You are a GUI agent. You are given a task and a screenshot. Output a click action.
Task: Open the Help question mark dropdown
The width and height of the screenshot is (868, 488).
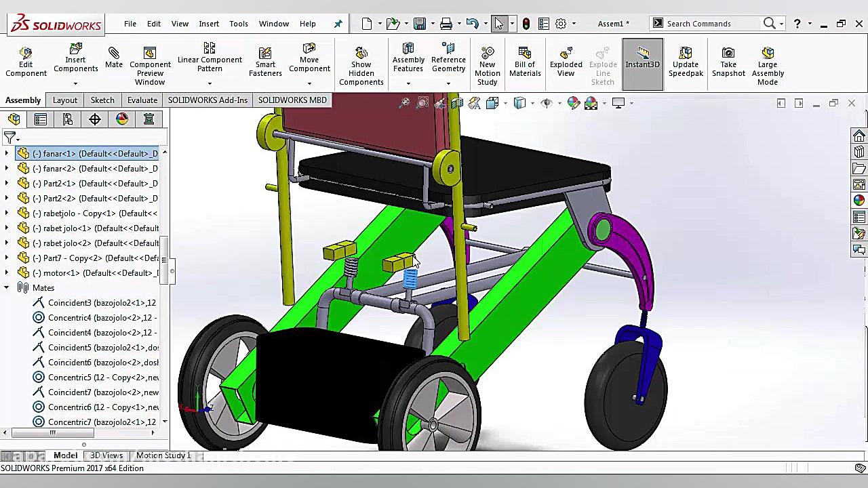click(810, 24)
